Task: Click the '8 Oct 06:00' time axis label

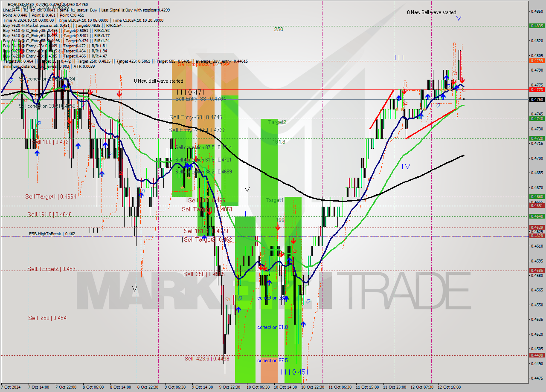Action: [x=93, y=387]
